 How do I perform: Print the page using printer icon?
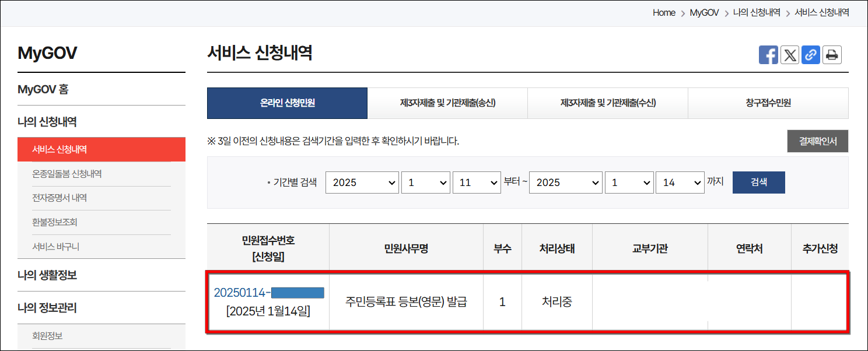[832, 54]
